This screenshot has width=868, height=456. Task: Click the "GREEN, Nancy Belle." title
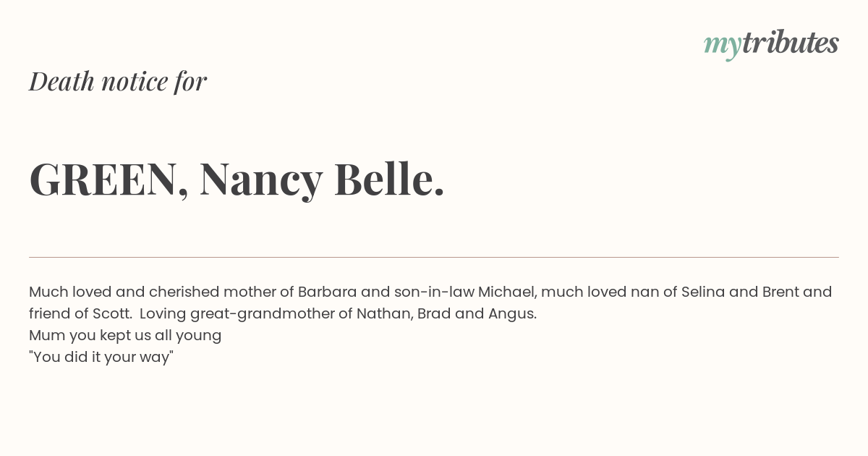[x=237, y=180]
